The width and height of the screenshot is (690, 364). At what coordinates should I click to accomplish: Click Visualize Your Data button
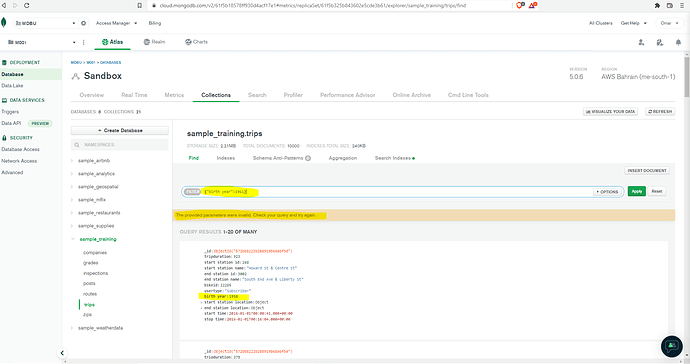point(610,112)
